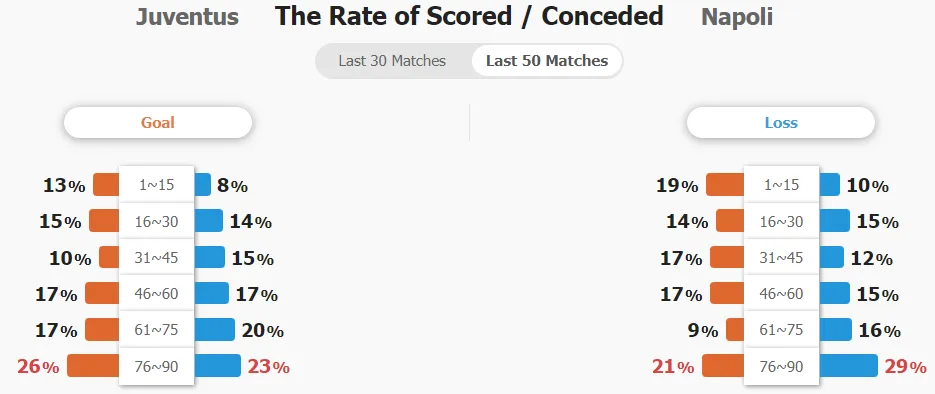
Task: Click the 8% blue bar in Goal chart
Action: 203,185
